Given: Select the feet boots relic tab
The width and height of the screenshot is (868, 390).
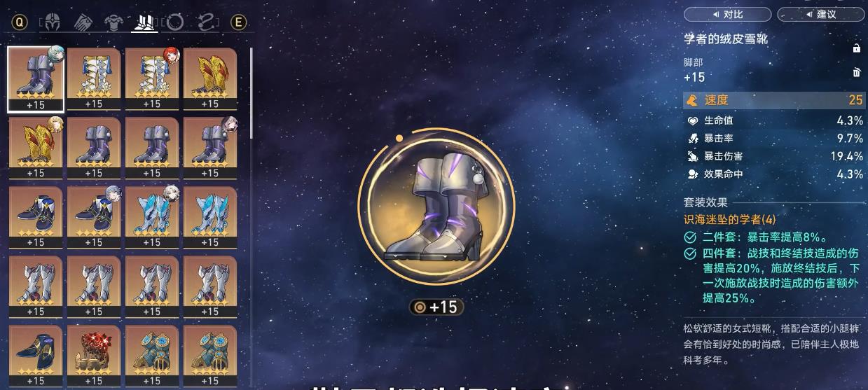Looking at the screenshot, I should pyautogui.click(x=144, y=22).
